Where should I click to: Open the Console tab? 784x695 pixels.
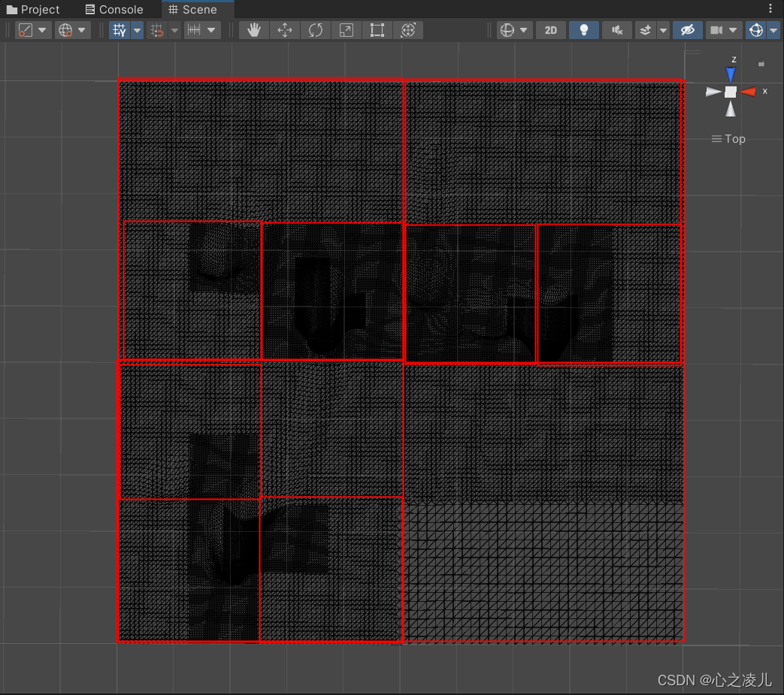(x=114, y=10)
